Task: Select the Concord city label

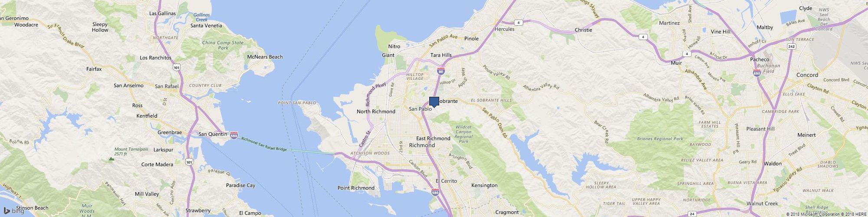Action: coord(807,75)
